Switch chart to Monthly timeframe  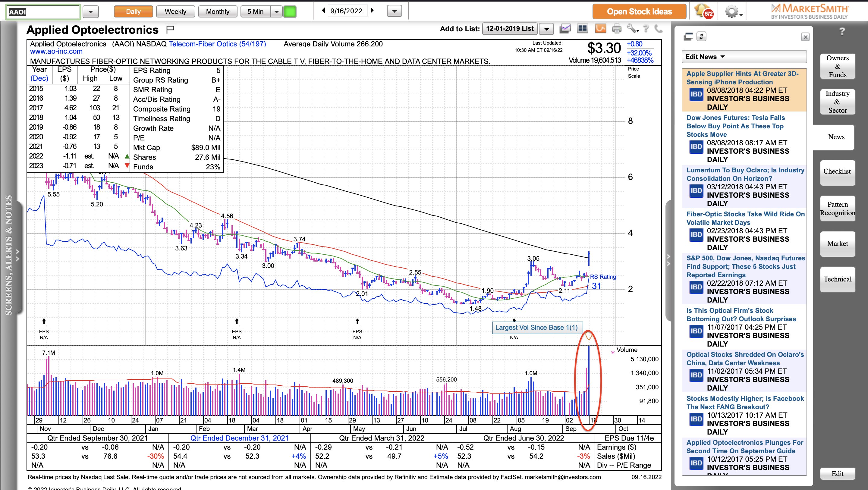point(217,12)
